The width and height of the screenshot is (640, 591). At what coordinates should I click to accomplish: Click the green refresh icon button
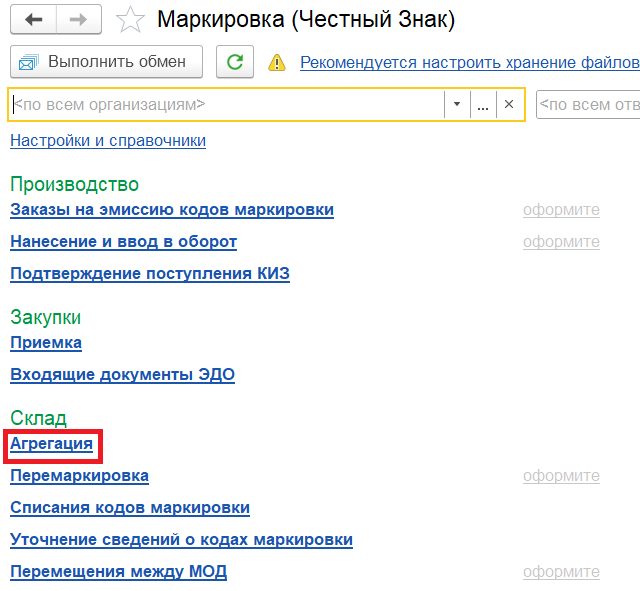pyautogui.click(x=235, y=62)
